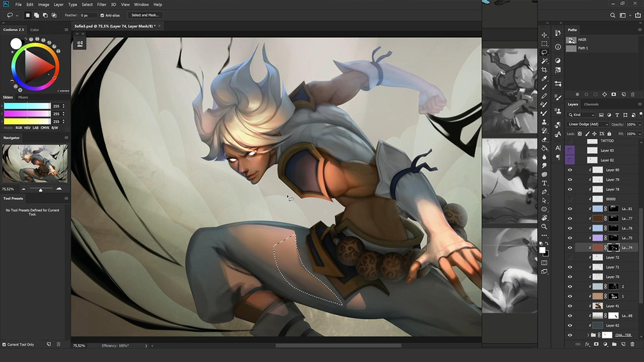Open the layer filter Kind dropdown

[x=581, y=115]
